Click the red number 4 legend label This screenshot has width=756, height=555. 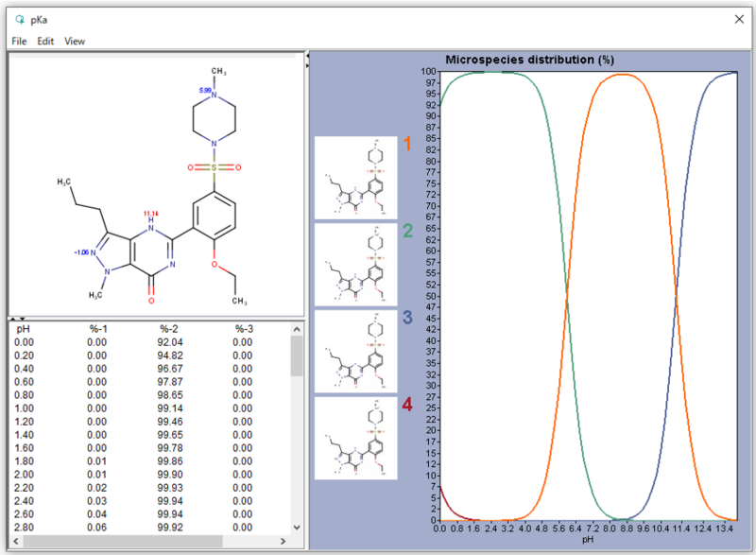coord(407,404)
